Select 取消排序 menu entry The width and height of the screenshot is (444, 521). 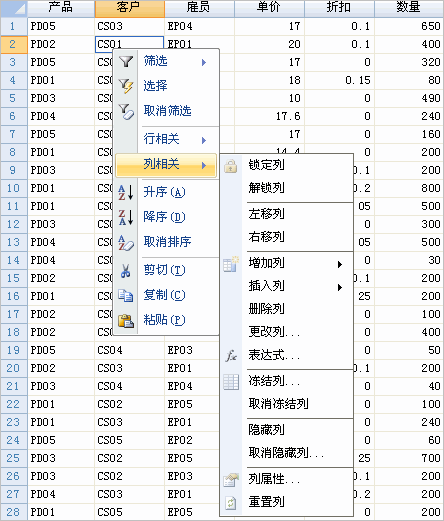166,242
